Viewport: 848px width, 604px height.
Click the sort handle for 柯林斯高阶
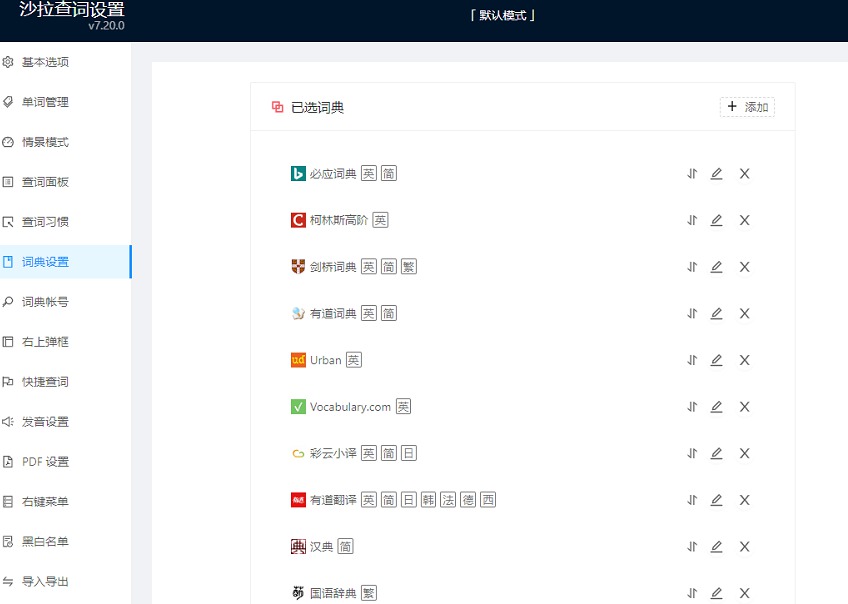692,220
